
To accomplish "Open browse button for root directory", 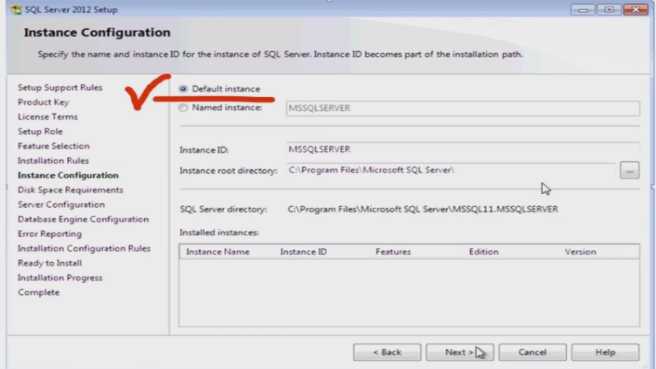I will [x=630, y=170].
